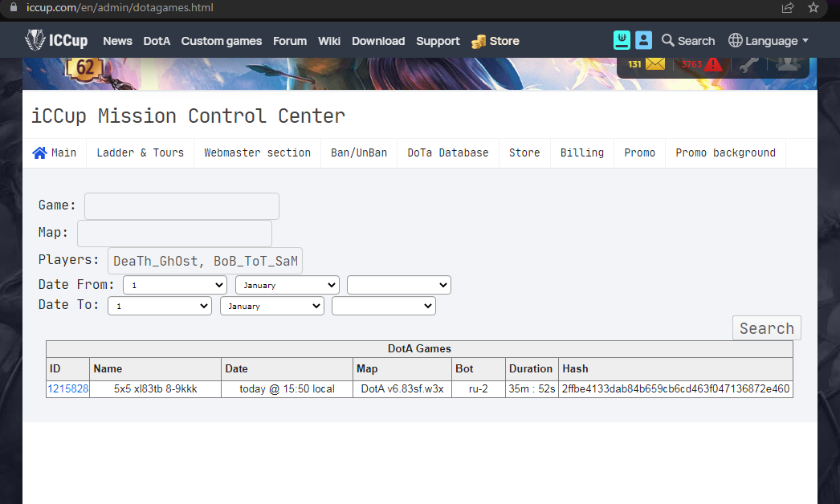Click the address bar URL
840x504 pixels.
point(120,7)
